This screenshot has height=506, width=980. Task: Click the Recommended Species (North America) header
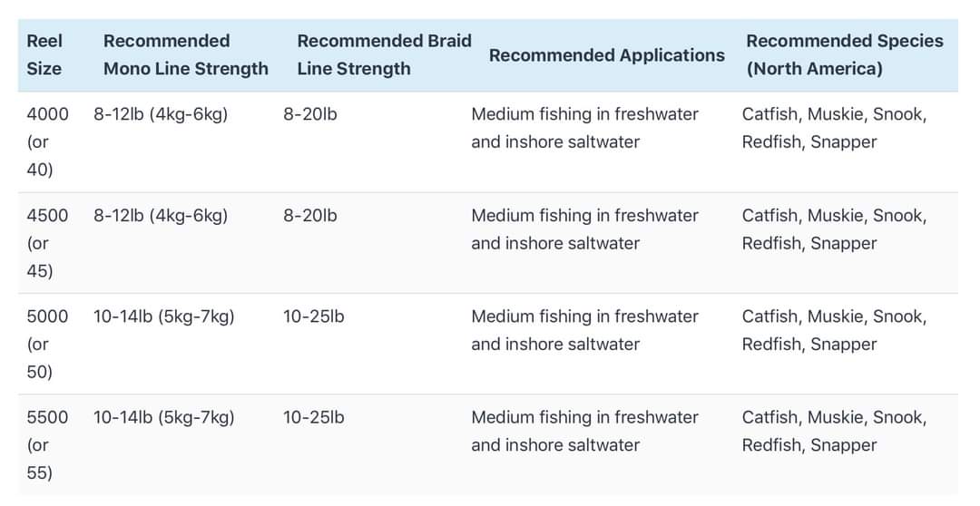tap(845, 55)
